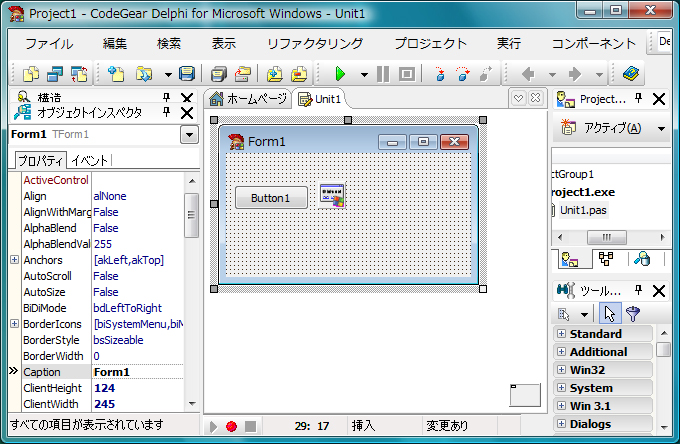This screenshot has width=680, height=444.
Task: Expand the Additional palette category
Action: pyautogui.click(x=561, y=352)
